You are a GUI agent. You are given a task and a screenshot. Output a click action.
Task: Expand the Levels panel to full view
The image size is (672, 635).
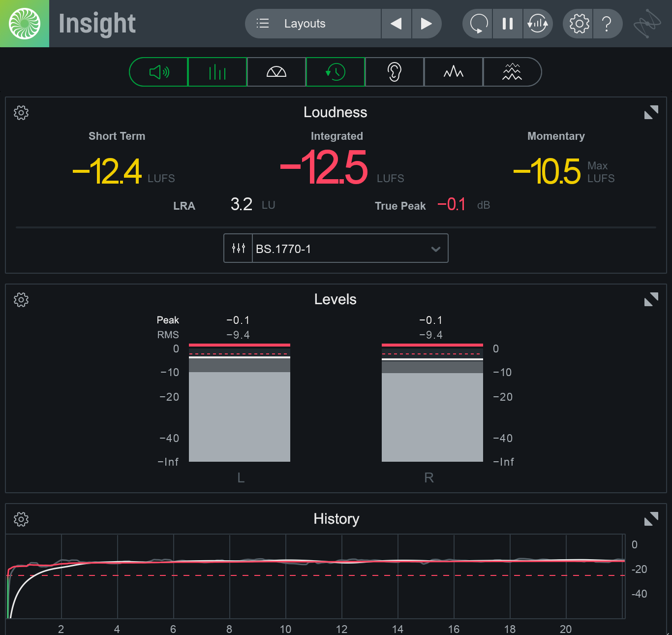(x=651, y=299)
